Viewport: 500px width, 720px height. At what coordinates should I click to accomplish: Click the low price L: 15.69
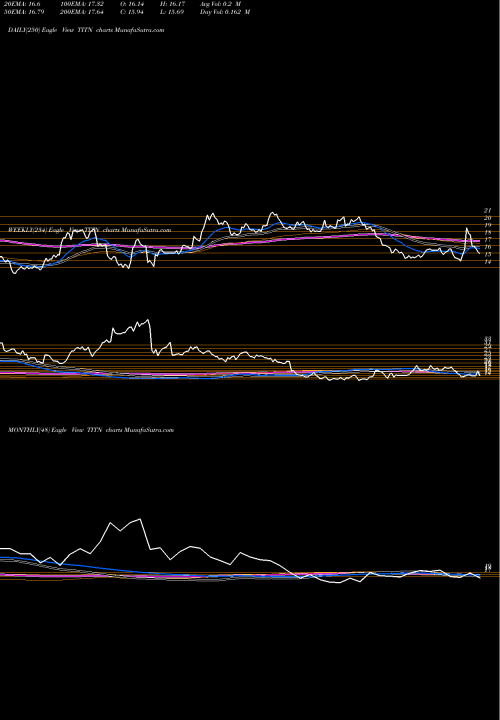[x=171, y=12]
